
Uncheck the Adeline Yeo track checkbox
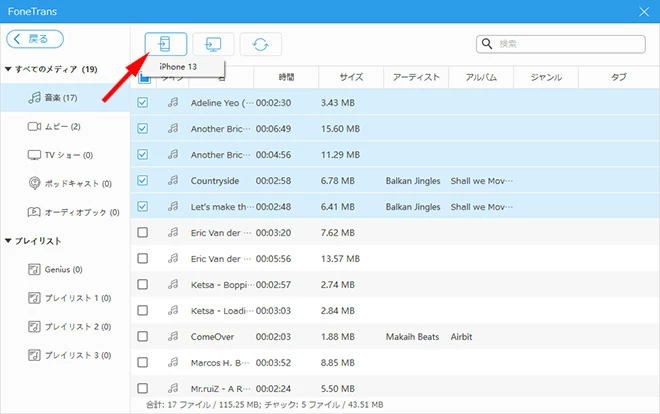142,102
